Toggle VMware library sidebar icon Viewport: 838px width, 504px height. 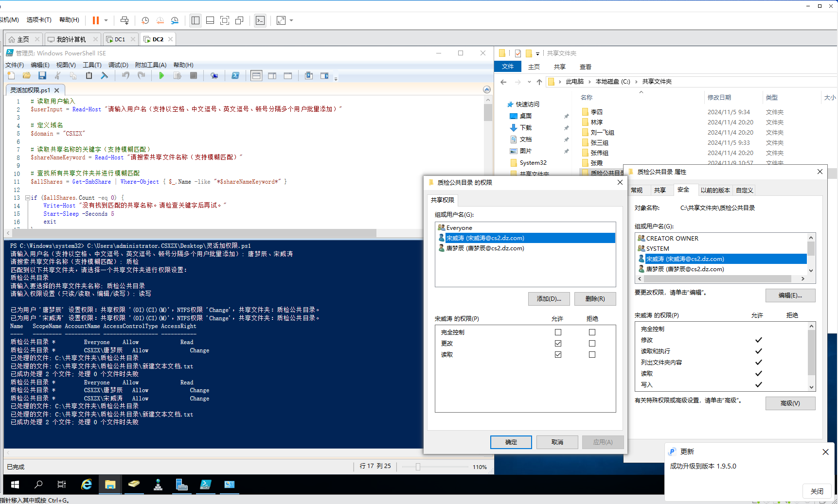tap(196, 20)
